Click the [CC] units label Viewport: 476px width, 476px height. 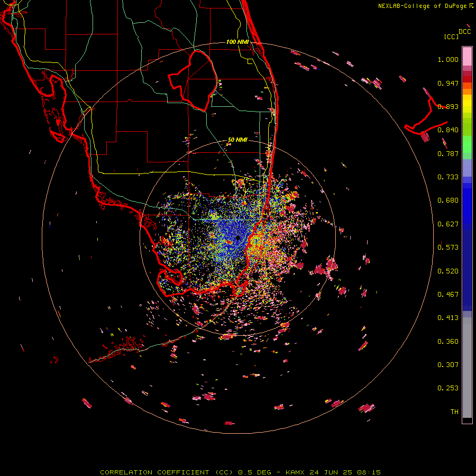pyautogui.click(x=451, y=36)
